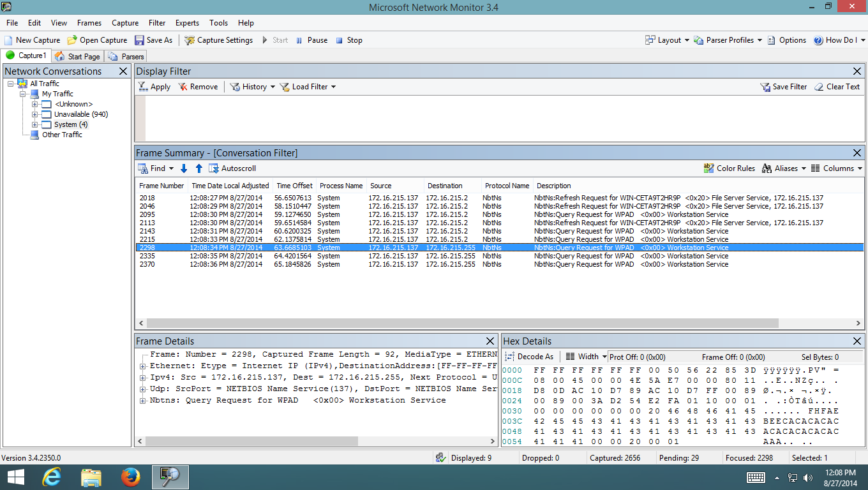This screenshot has height=490, width=868.
Task: Open a saved capture with Open Capture
Action: click(x=72, y=40)
